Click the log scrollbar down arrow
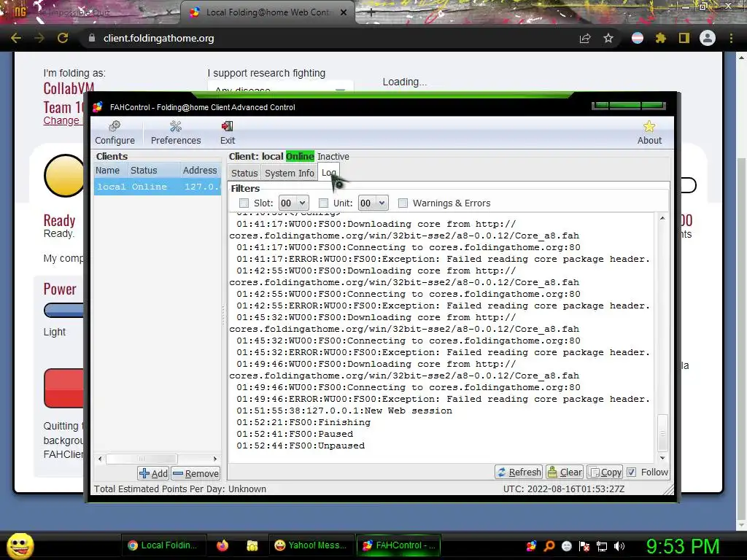The image size is (747, 560). 662,458
